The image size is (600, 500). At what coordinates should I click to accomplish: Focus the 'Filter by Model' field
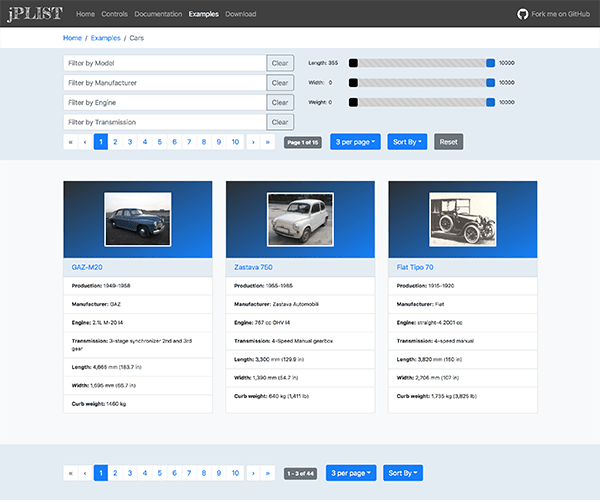(x=165, y=63)
